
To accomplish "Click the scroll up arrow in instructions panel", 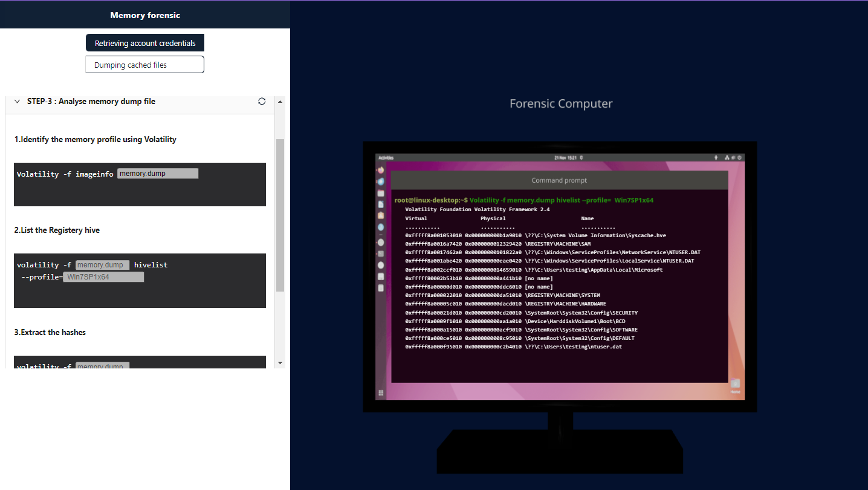I will 279,102.
